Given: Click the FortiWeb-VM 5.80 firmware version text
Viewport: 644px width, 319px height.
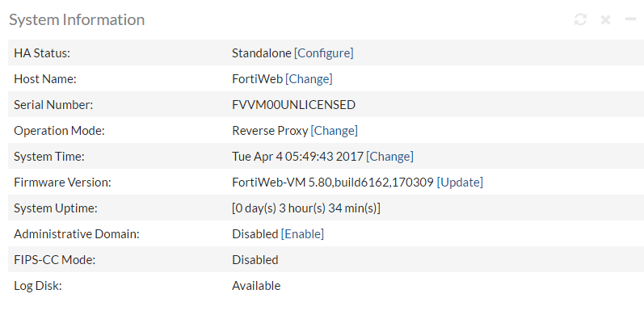Looking at the screenshot, I should [333, 183].
